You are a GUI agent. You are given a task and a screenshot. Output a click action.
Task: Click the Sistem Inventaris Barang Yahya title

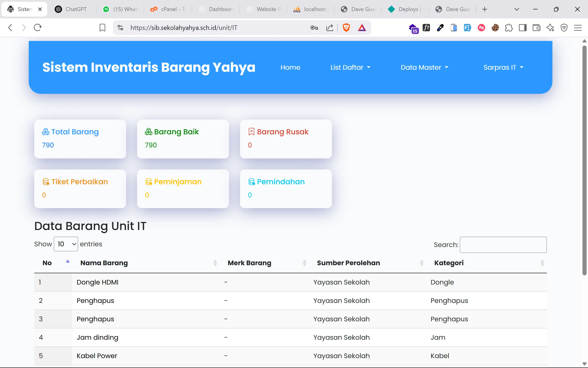(149, 67)
